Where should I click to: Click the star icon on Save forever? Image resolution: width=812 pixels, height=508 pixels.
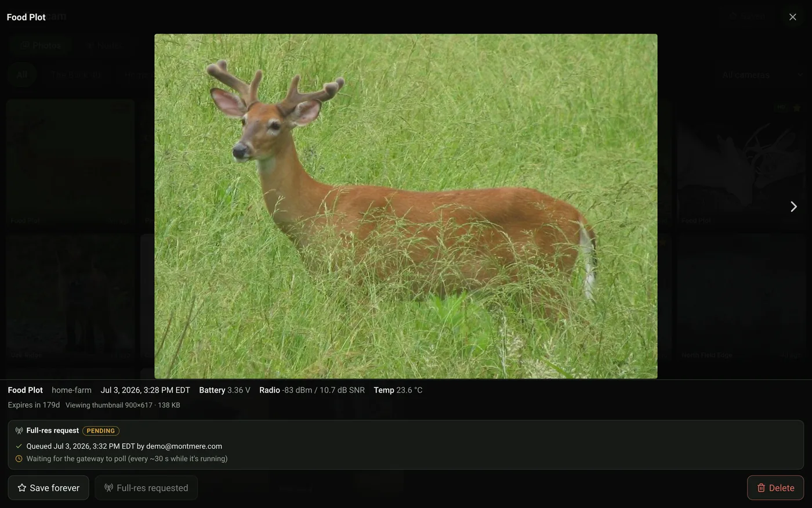click(x=22, y=488)
